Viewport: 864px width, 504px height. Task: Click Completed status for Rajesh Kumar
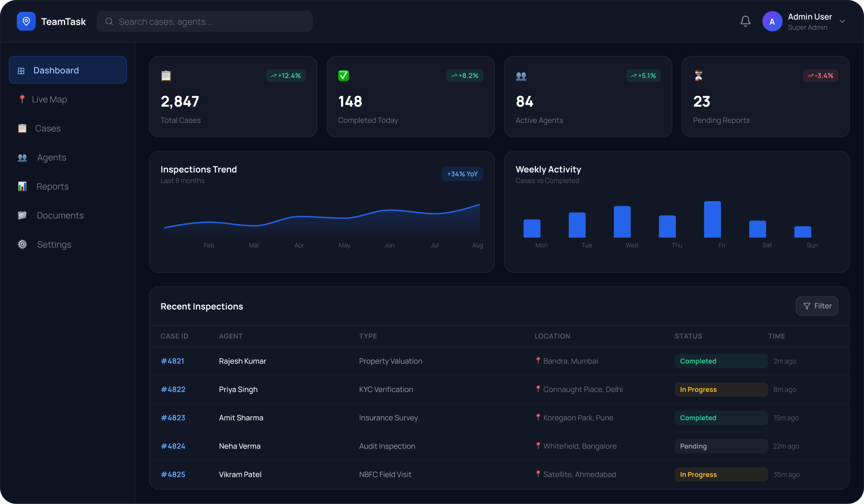coord(721,361)
